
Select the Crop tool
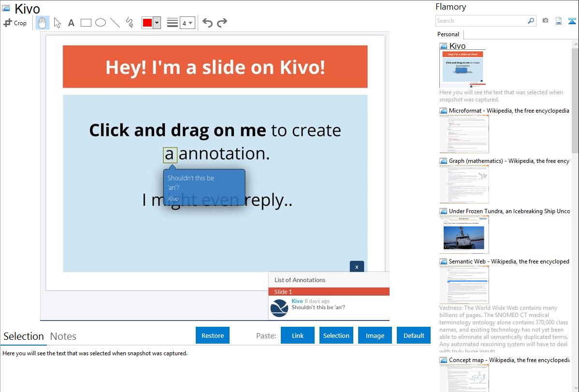[x=15, y=23]
